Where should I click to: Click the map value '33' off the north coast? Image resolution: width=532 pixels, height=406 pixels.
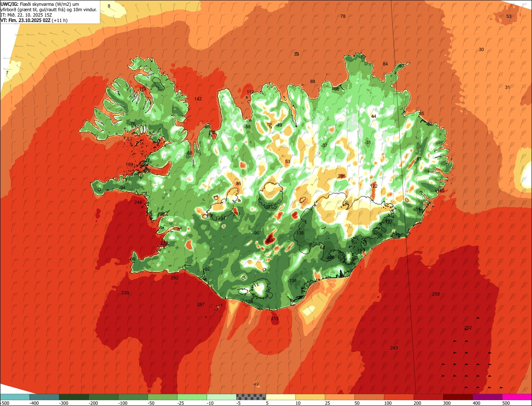point(296,54)
